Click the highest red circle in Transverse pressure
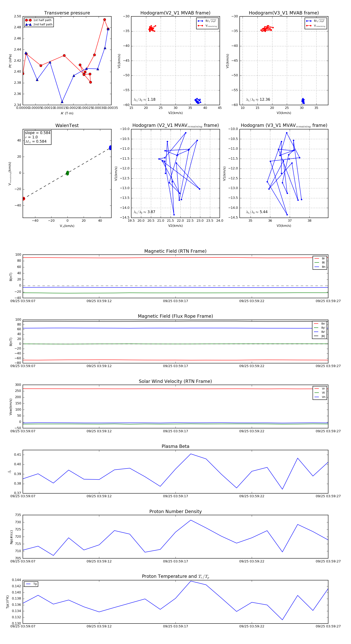This screenshot has height=644, width=351. 105,20
